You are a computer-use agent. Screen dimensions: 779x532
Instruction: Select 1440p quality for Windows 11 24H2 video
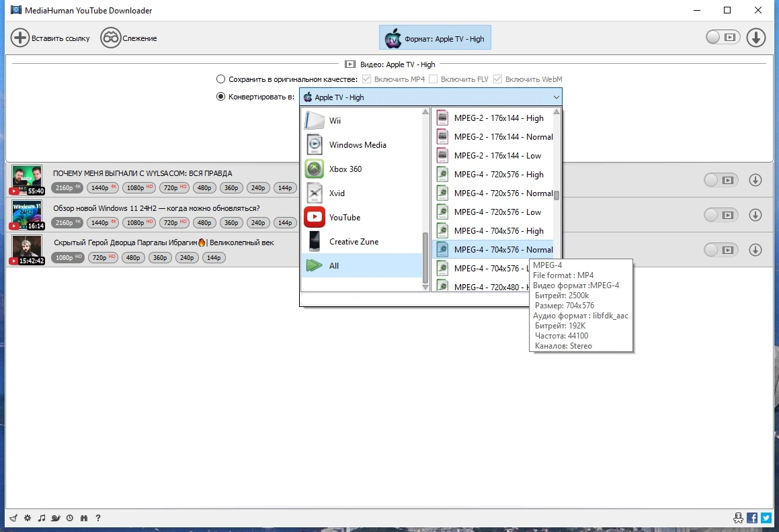103,222
